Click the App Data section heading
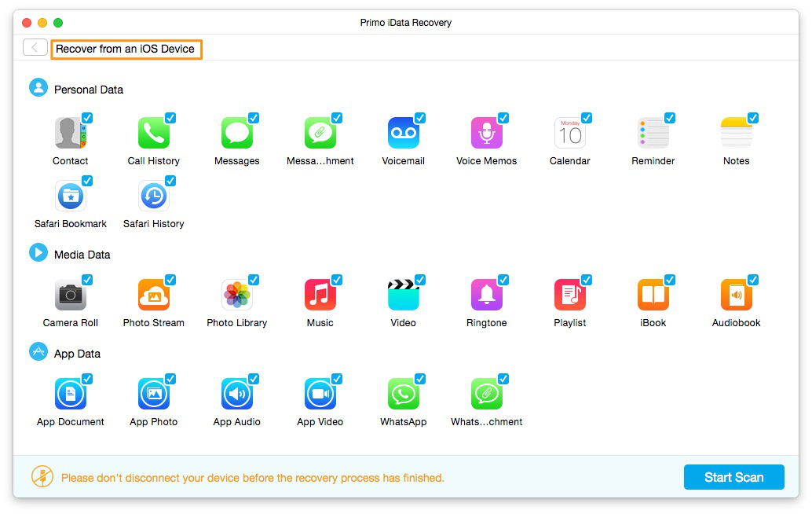 coord(77,354)
